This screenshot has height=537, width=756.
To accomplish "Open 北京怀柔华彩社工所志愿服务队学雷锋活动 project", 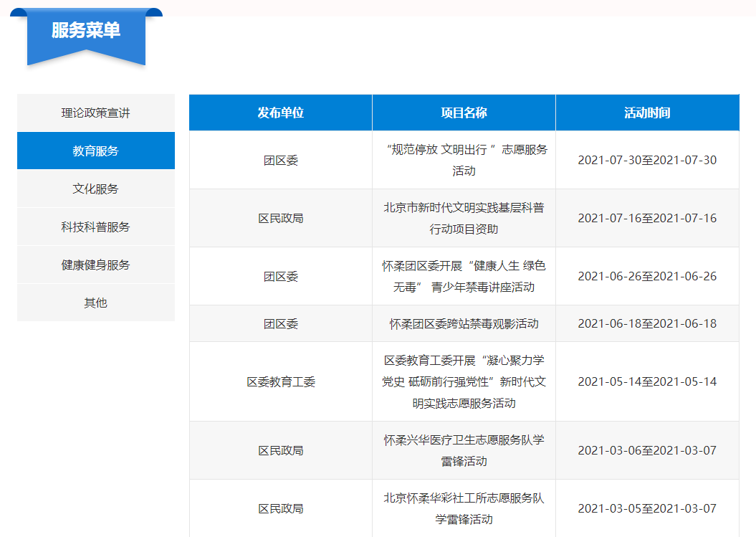I will click(464, 508).
